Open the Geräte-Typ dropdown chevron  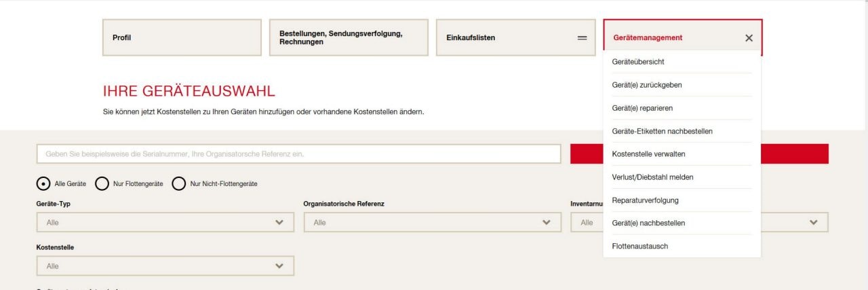click(279, 222)
